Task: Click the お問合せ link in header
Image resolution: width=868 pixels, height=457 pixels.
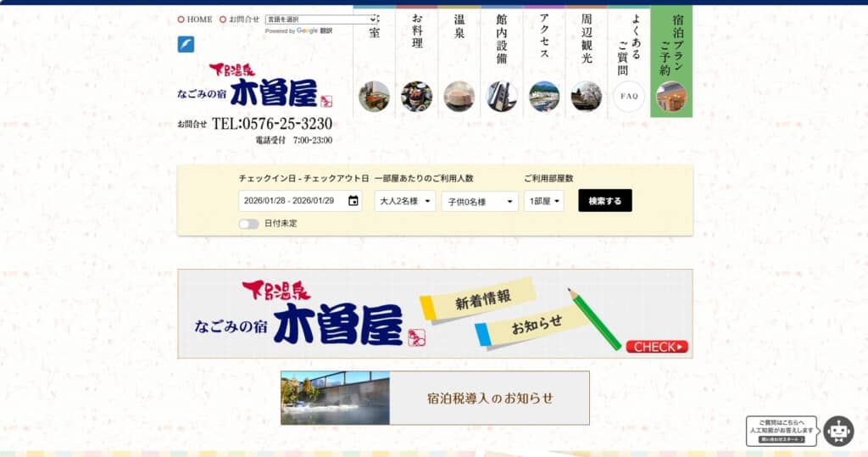Action: pos(243,19)
